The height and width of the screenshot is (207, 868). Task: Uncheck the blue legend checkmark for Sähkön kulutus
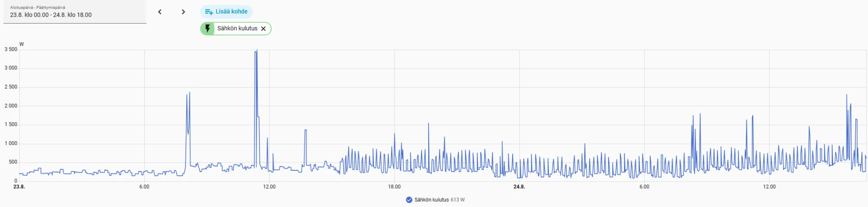pos(409,200)
